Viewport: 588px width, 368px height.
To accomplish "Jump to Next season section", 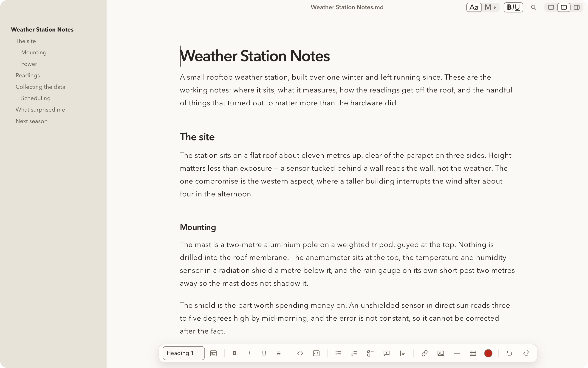I will coord(32,121).
